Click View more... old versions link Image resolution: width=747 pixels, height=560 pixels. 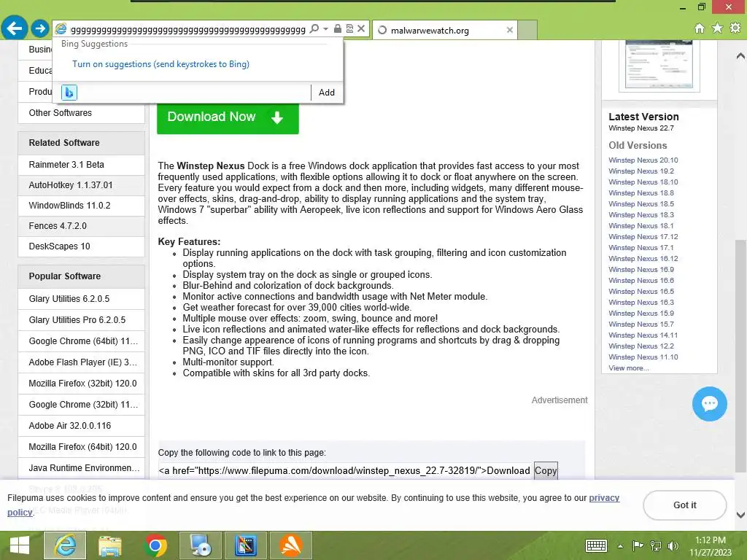[628, 368]
